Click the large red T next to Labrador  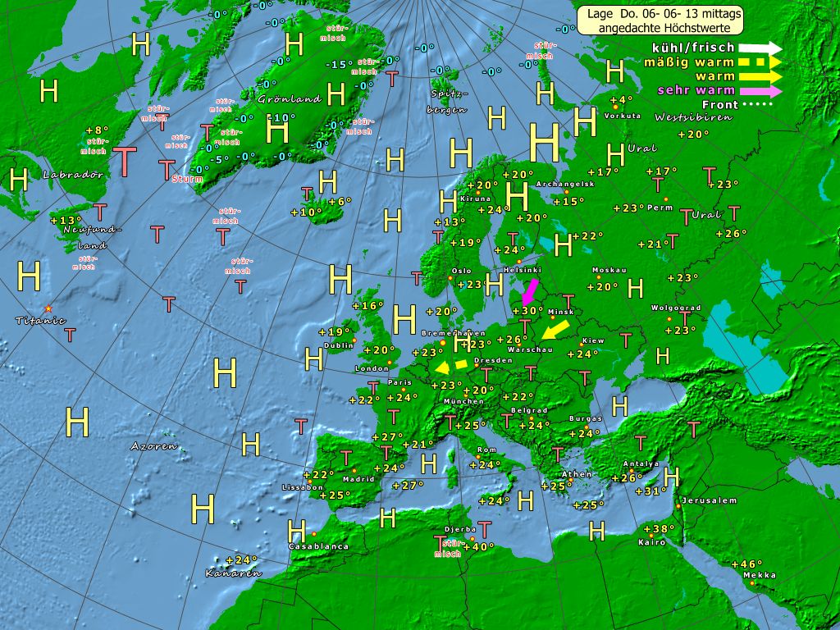(x=125, y=161)
